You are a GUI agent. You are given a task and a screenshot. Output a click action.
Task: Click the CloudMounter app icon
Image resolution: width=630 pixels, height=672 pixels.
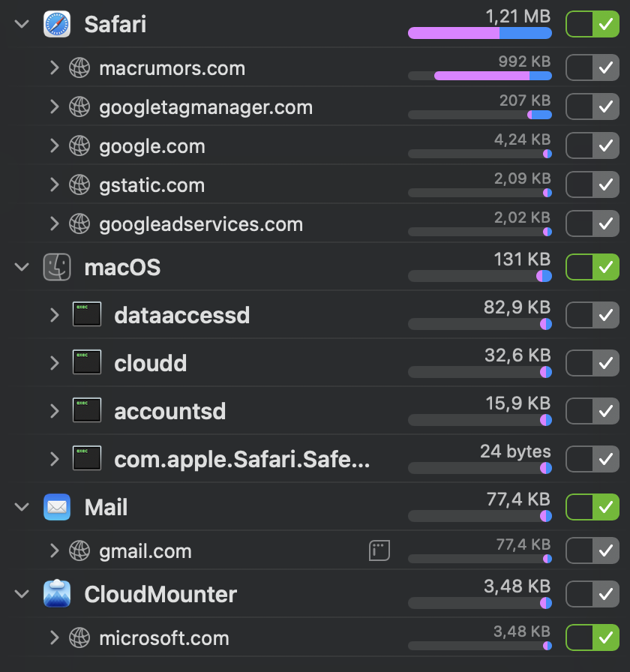click(x=57, y=594)
